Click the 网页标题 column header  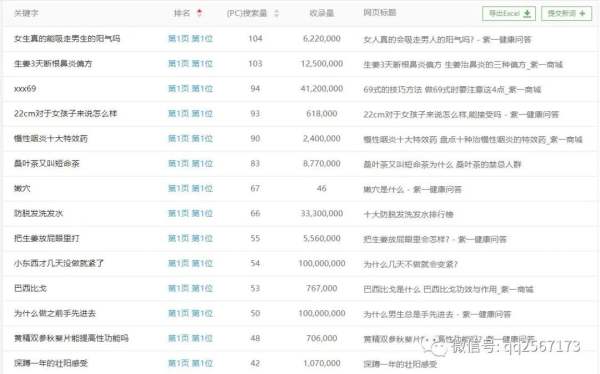380,13
